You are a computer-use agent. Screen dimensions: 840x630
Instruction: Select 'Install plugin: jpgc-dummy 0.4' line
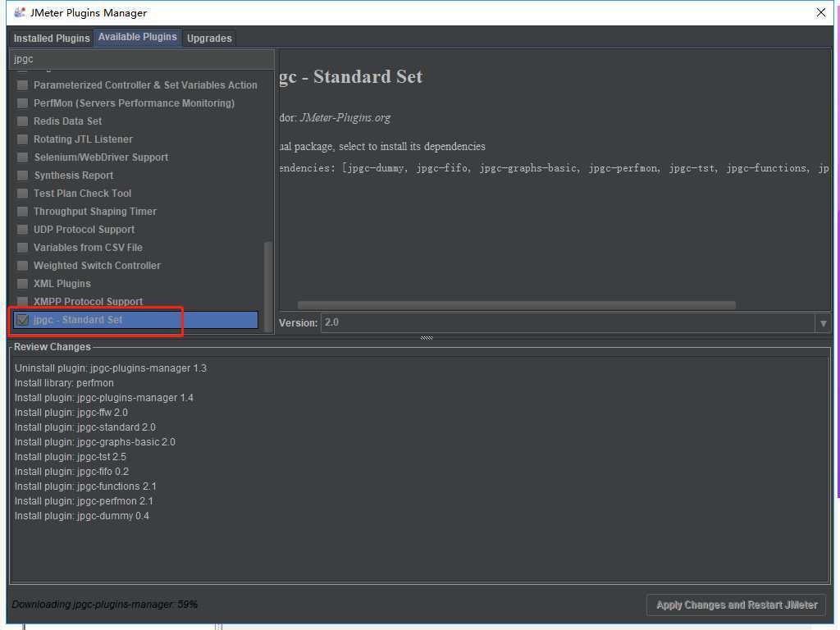pyautogui.click(x=82, y=516)
